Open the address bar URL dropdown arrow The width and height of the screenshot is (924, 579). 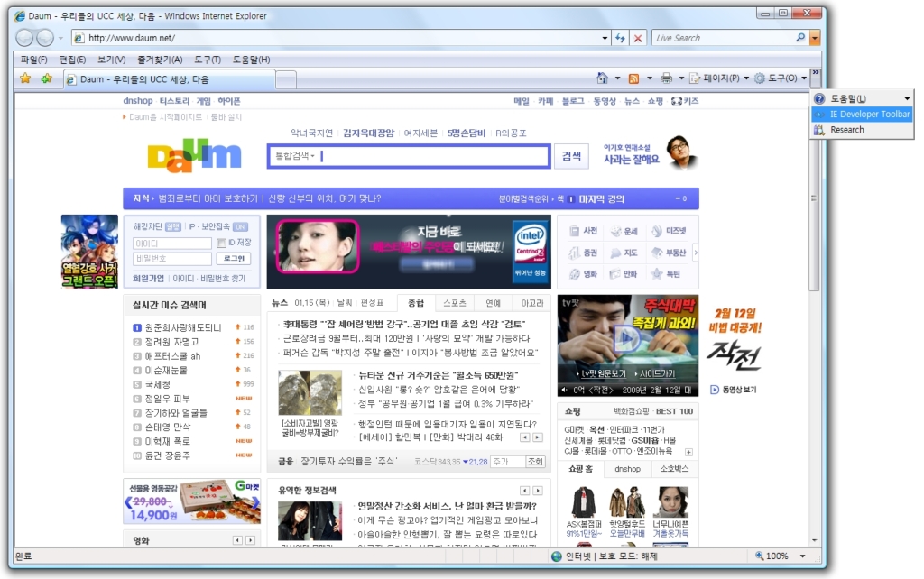coord(605,38)
